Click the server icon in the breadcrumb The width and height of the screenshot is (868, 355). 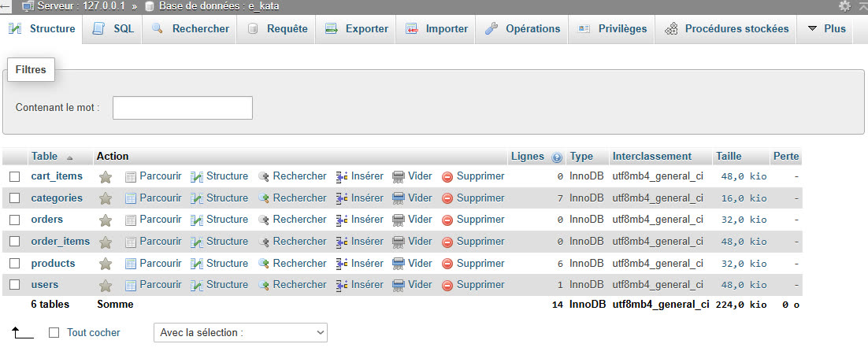point(28,6)
